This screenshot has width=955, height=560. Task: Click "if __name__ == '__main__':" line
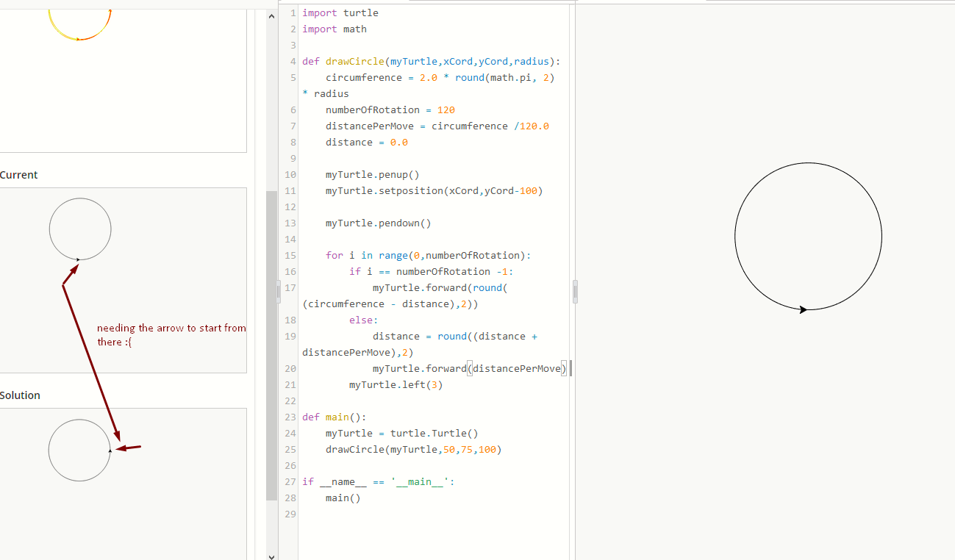pyautogui.click(x=379, y=482)
